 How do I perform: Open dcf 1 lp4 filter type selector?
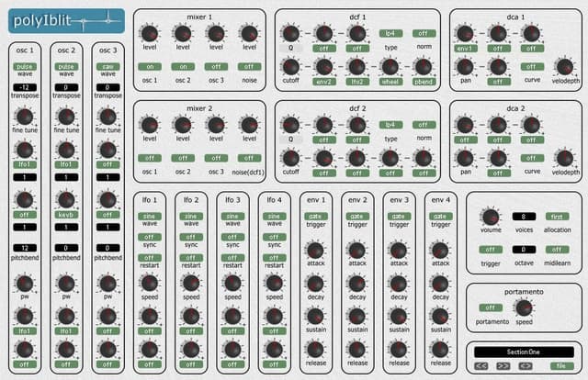[x=390, y=33]
